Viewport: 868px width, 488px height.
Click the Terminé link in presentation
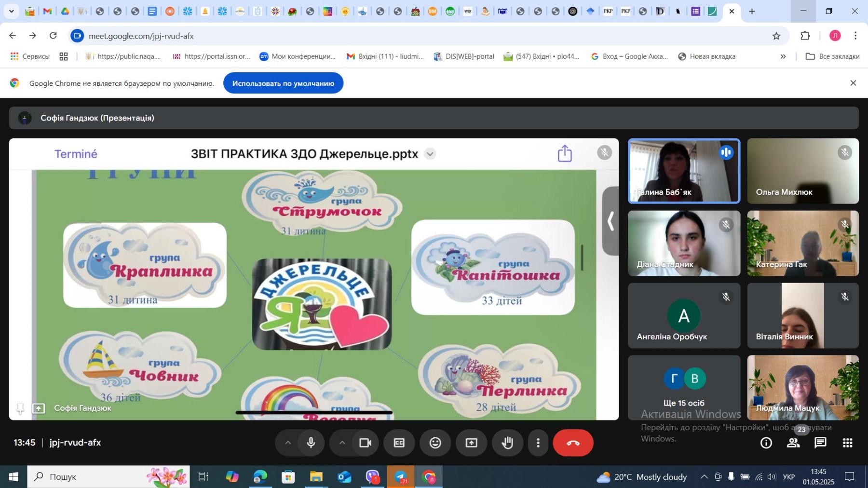click(76, 154)
